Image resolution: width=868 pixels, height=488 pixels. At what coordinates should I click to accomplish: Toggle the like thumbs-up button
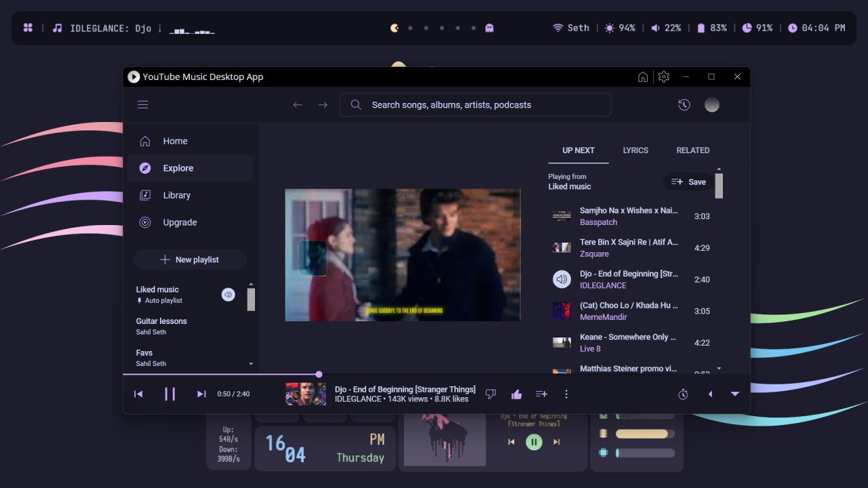516,394
